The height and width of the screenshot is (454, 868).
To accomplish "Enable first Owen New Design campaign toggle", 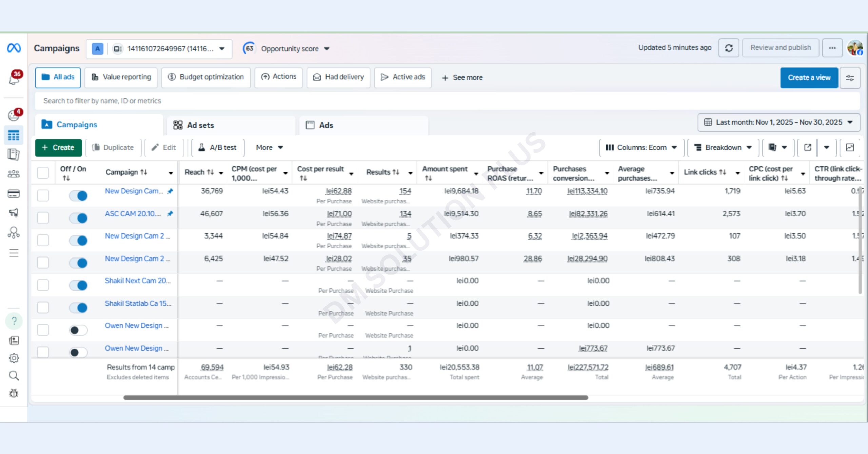I will tap(78, 330).
